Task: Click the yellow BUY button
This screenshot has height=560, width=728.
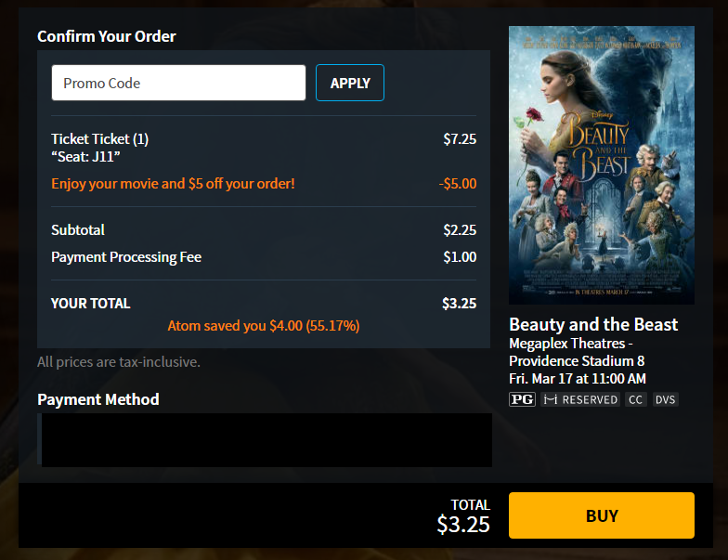Action: (601, 515)
